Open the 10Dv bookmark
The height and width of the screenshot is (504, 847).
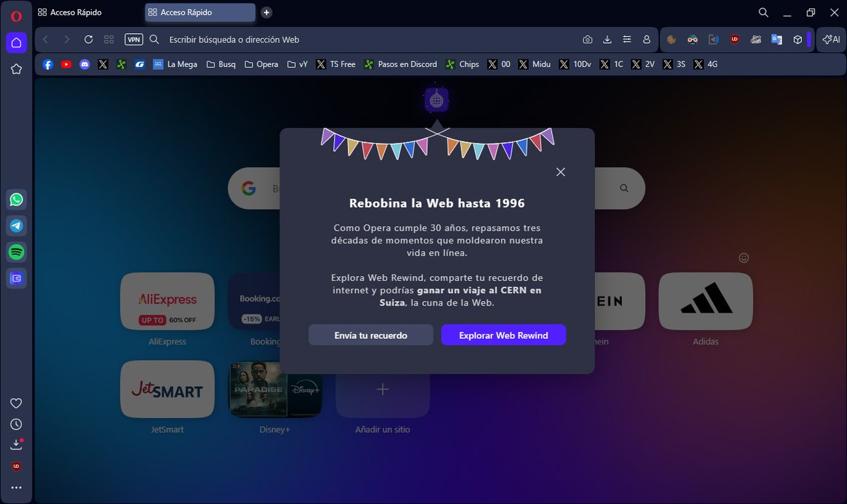click(x=575, y=64)
